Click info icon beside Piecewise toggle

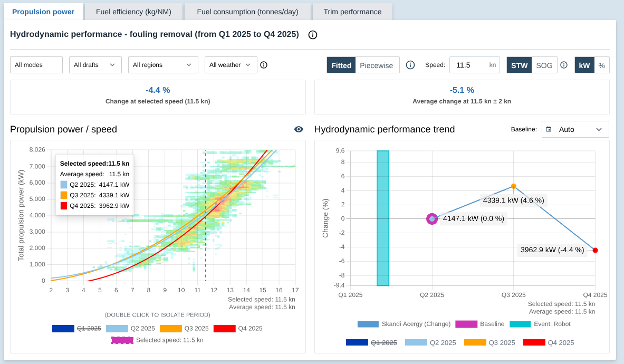(x=410, y=65)
